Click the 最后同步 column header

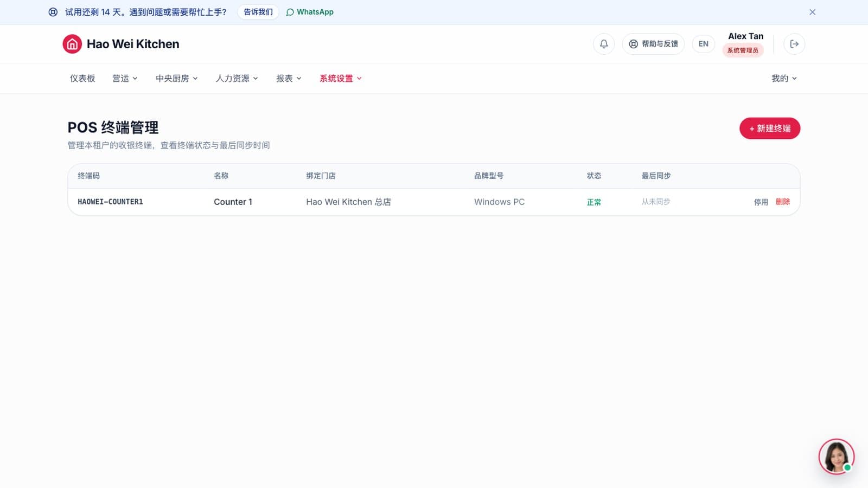tap(656, 176)
